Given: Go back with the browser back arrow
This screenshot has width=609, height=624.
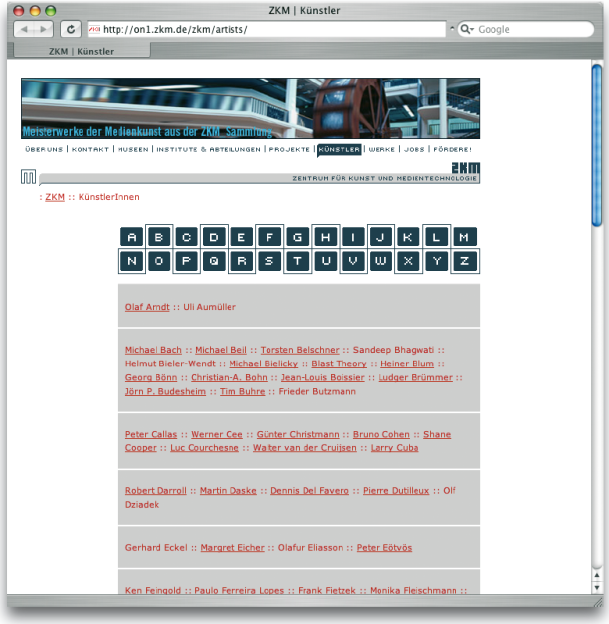Looking at the screenshot, I should [24, 29].
